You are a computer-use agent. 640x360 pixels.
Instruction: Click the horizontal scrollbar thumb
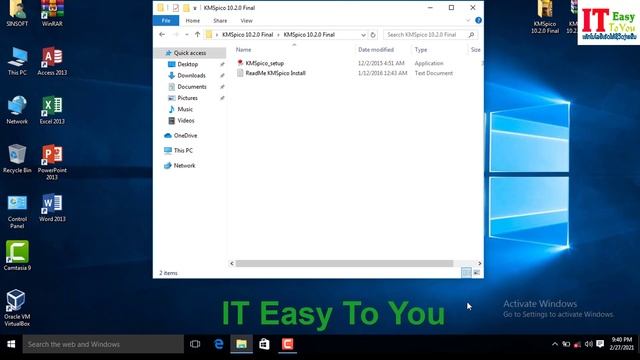pyautogui.click(x=344, y=264)
